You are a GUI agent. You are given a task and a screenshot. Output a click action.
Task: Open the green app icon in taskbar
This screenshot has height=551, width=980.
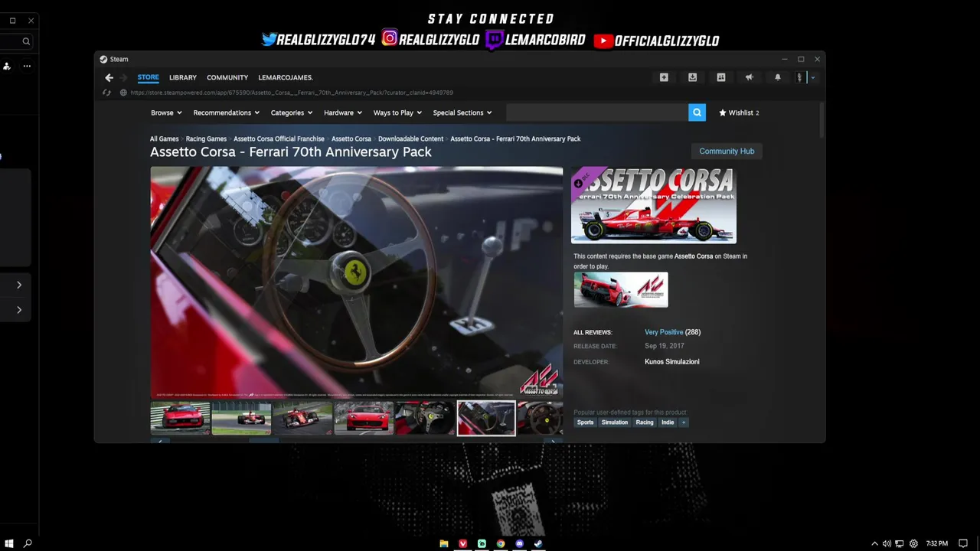(482, 543)
